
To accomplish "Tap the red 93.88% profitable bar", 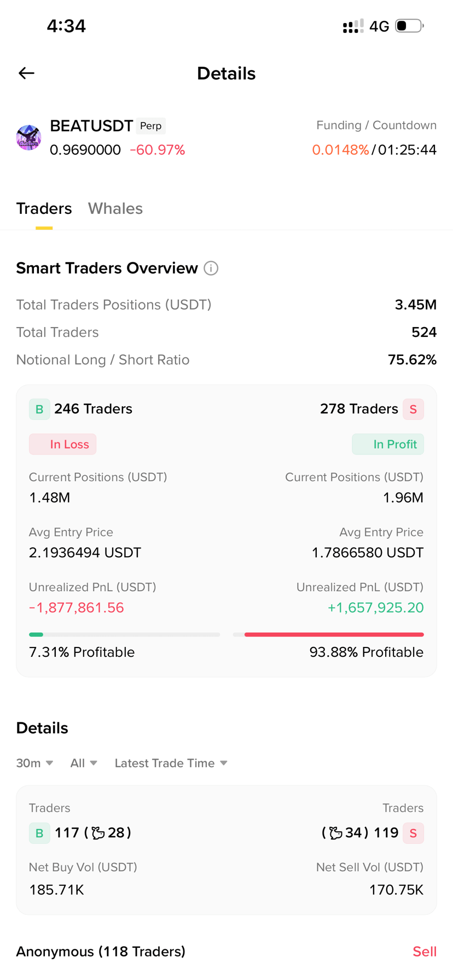I will click(334, 634).
